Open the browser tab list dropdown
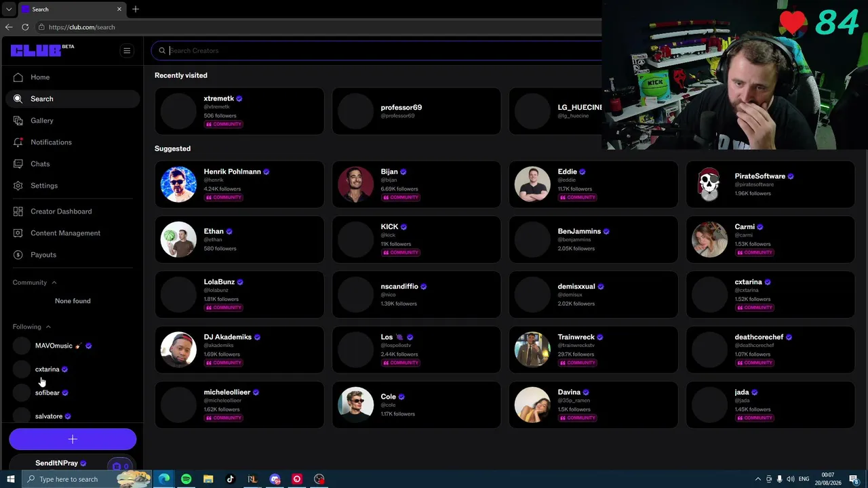This screenshot has width=868, height=488. [8, 9]
